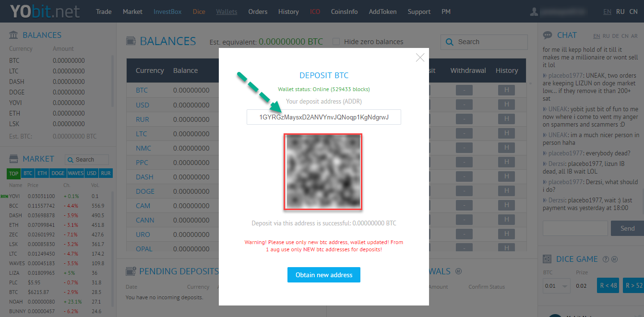This screenshot has width=644, height=317.
Task: Click the chat bubble icon
Action: click(x=547, y=35)
